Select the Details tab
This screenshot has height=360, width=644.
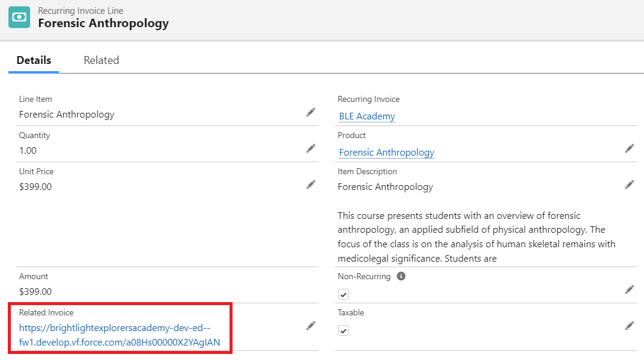coord(34,60)
